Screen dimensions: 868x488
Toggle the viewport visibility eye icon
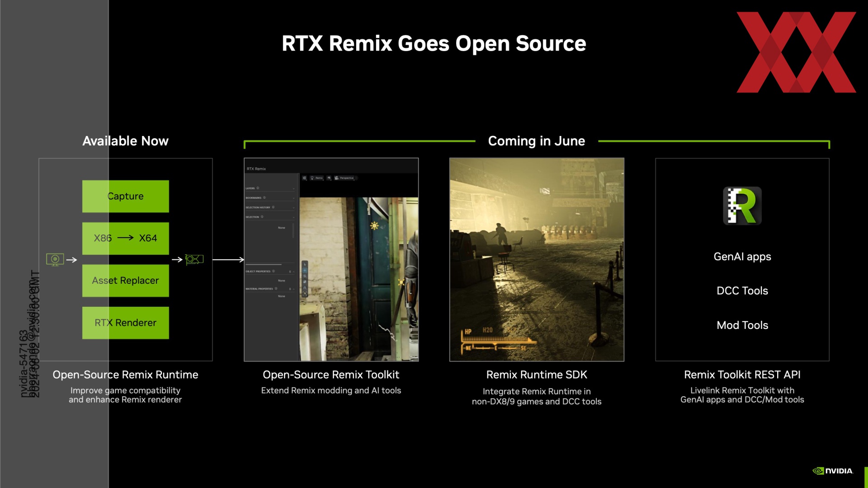(329, 178)
